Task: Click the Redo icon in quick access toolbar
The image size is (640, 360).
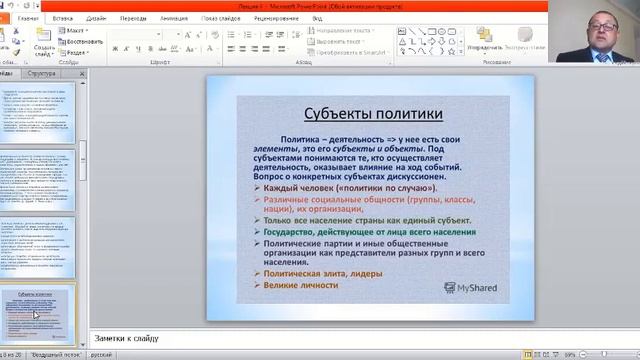Action: pyautogui.click(x=27, y=5)
